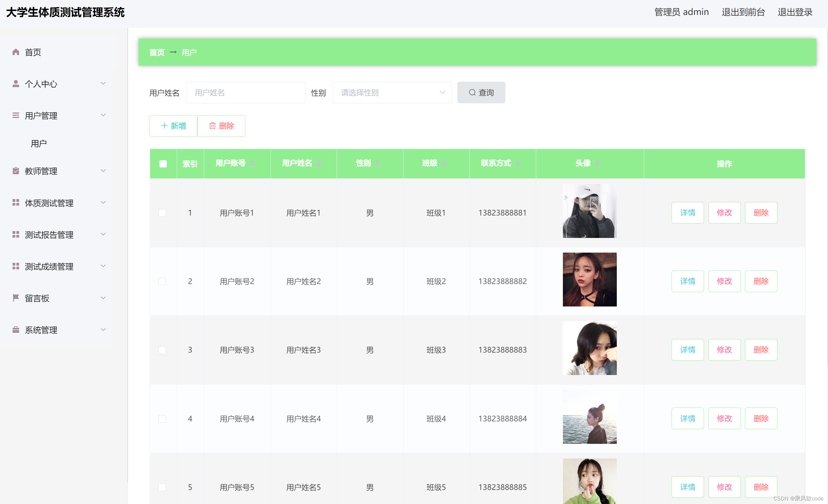Click the clipboard icon next to 教师管理
The width and height of the screenshot is (828, 504).
[16, 171]
